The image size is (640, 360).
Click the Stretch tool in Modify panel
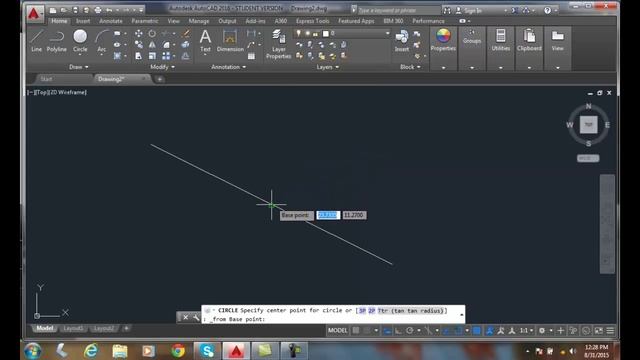[139, 56]
